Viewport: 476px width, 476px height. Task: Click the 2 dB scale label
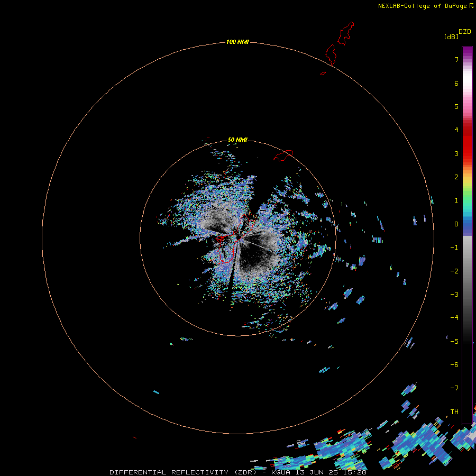point(456,177)
